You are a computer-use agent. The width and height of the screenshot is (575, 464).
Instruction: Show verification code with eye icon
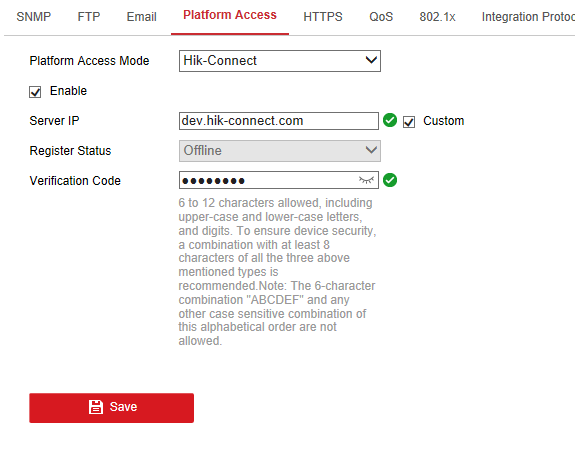[x=366, y=180]
